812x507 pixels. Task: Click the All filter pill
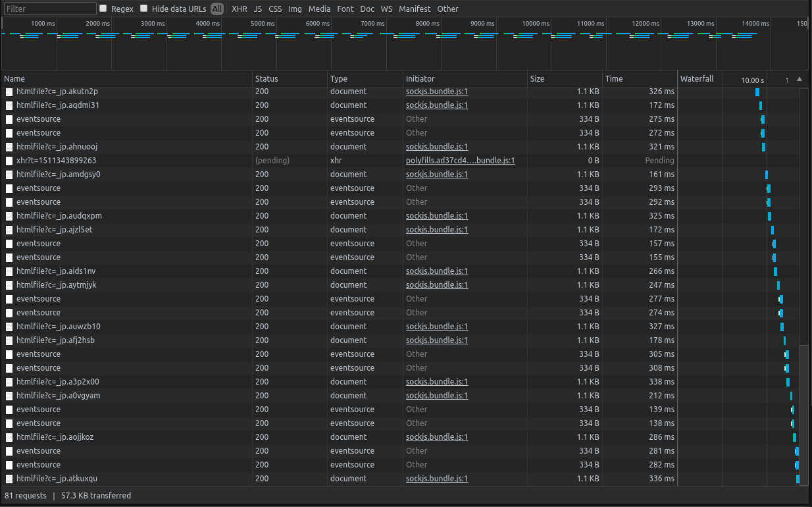pyautogui.click(x=217, y=9)
